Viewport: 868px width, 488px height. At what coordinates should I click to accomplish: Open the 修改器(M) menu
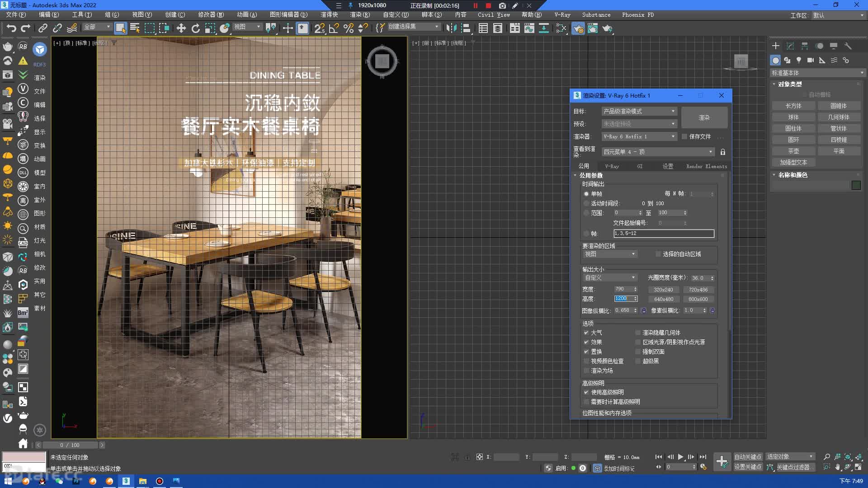(x=211, y=15)
